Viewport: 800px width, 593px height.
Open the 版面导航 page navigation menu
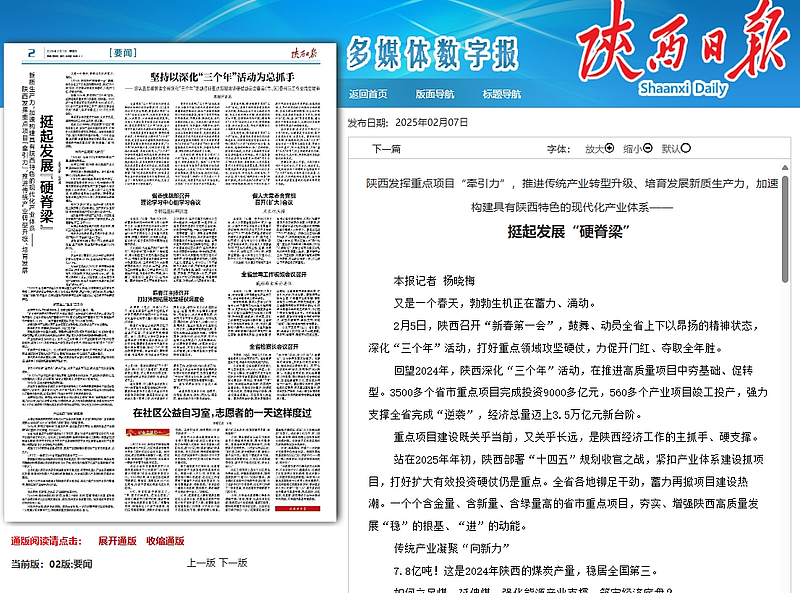435,95
